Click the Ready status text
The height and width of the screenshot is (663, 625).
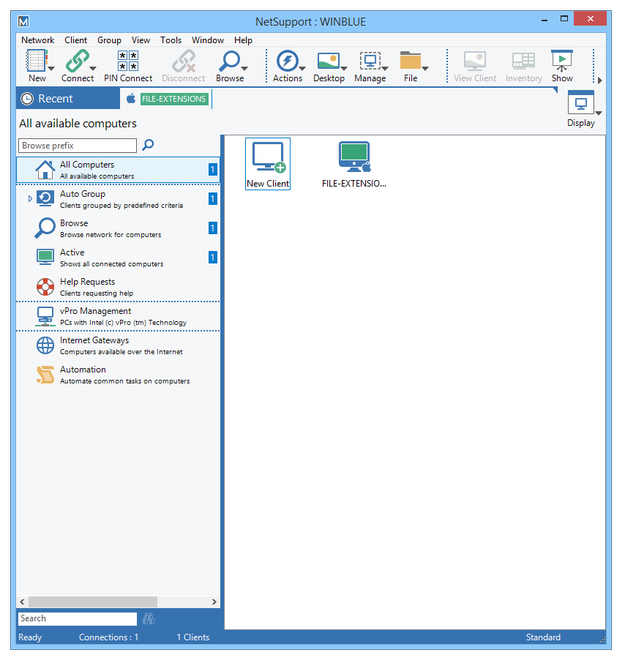(x=30, y=637)
